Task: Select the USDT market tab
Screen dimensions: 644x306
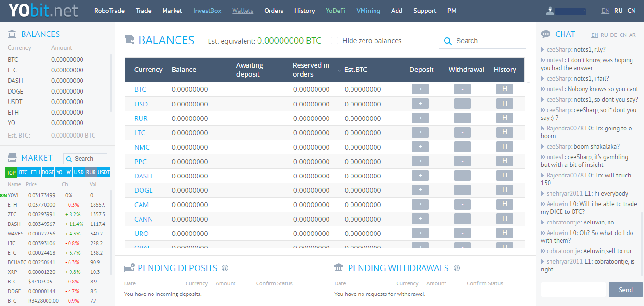Action: [x=104, y=173]
